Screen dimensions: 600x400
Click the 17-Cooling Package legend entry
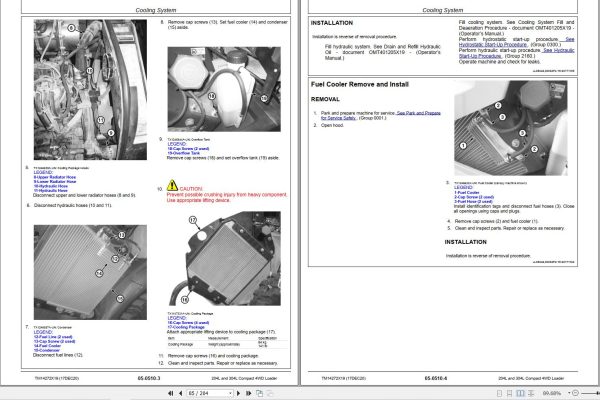coord(186,327)
